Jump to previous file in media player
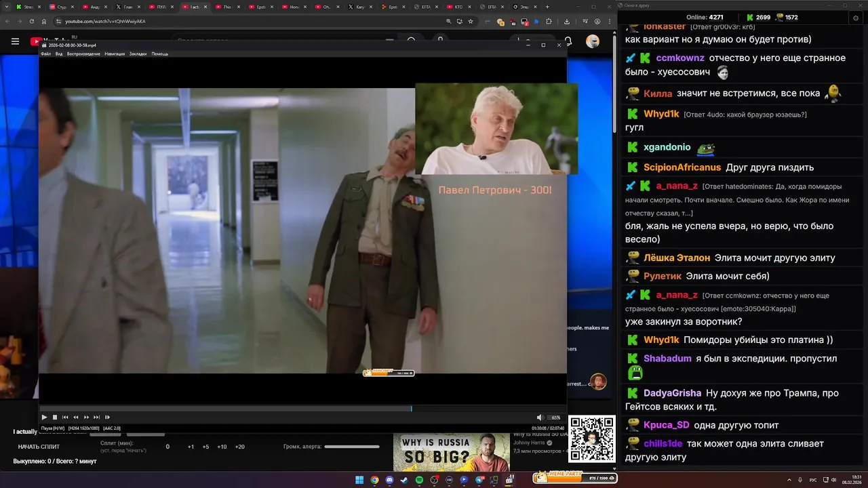The width and height of the screenshot is (868, 488). [x=66, y=418]
